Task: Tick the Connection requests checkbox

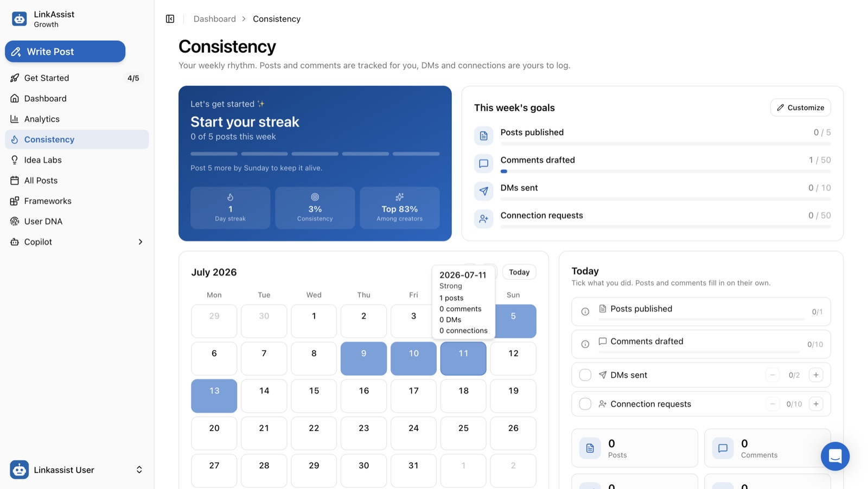Action: pyautogui.click(x=585, y=404)
